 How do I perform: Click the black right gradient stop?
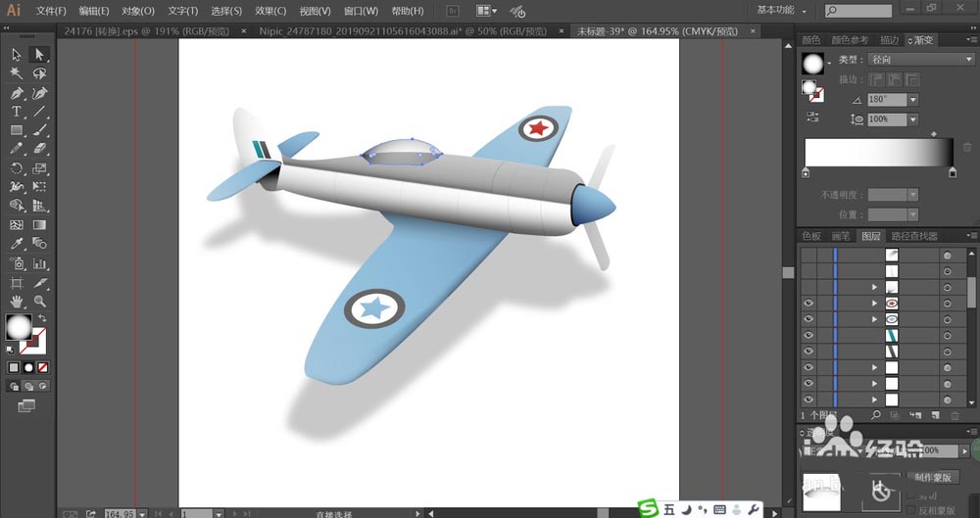click(x=952, y=171)
